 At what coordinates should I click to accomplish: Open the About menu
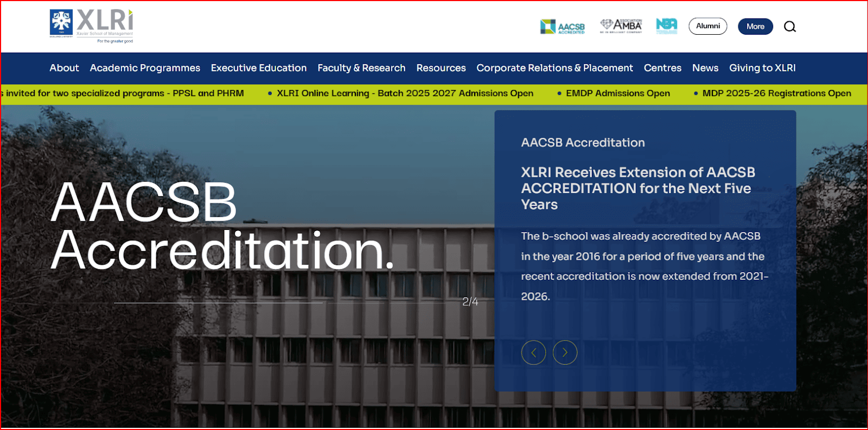(x=64, y=68)
